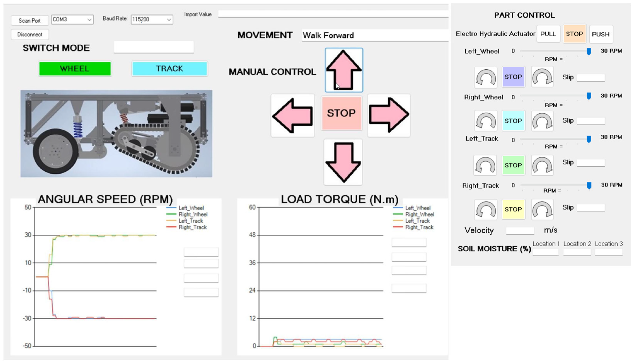Screen dimensions: 634x364
Task: Expand the Baud Rate dropdown
Action: tap(169, 20)
